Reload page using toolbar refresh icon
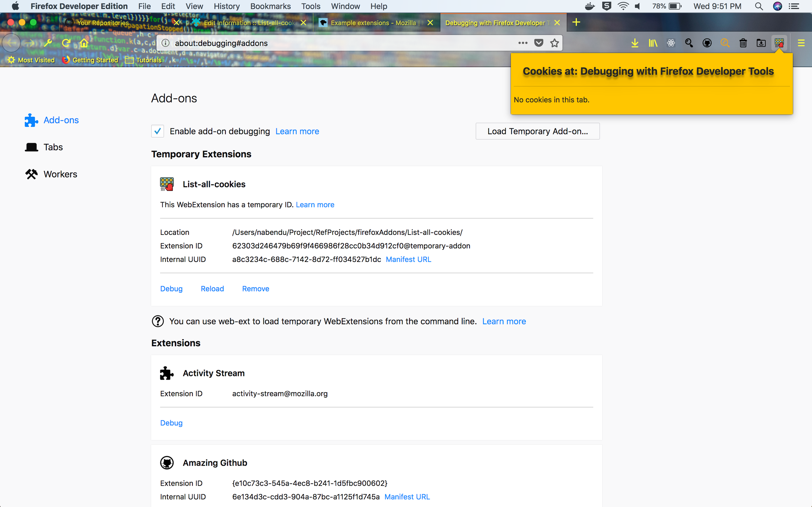Screen dimensions: 812x507 tap(66, 43)
